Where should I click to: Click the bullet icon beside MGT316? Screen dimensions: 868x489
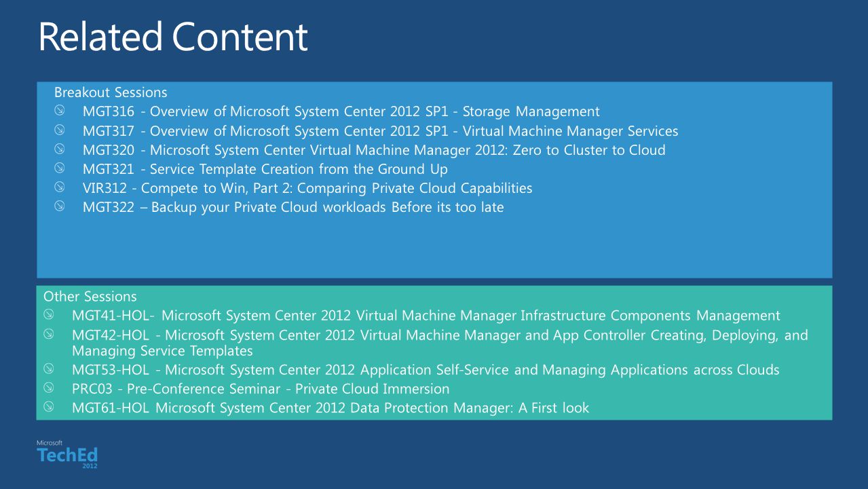pos(60,110)
